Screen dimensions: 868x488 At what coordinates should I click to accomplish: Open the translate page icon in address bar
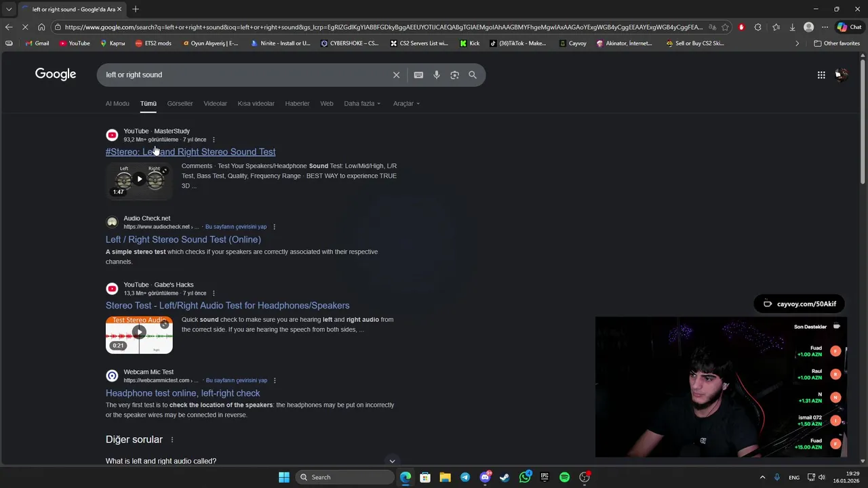(712, 27)
